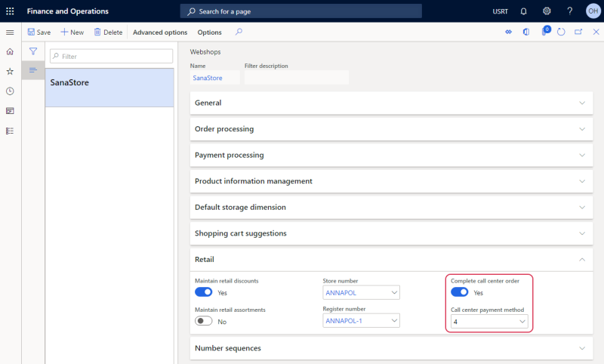
Task: Open the app launcher waffle icon
Action: [10, 11]
